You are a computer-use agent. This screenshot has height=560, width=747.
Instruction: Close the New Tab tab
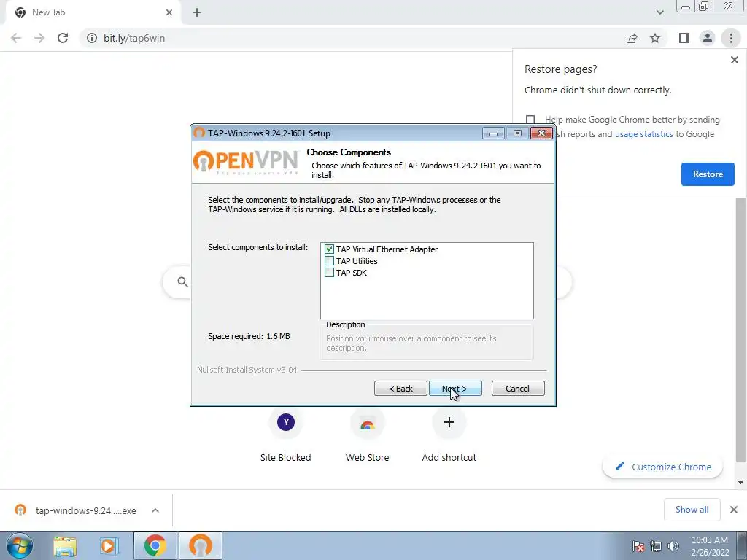[x=169, y=12]
